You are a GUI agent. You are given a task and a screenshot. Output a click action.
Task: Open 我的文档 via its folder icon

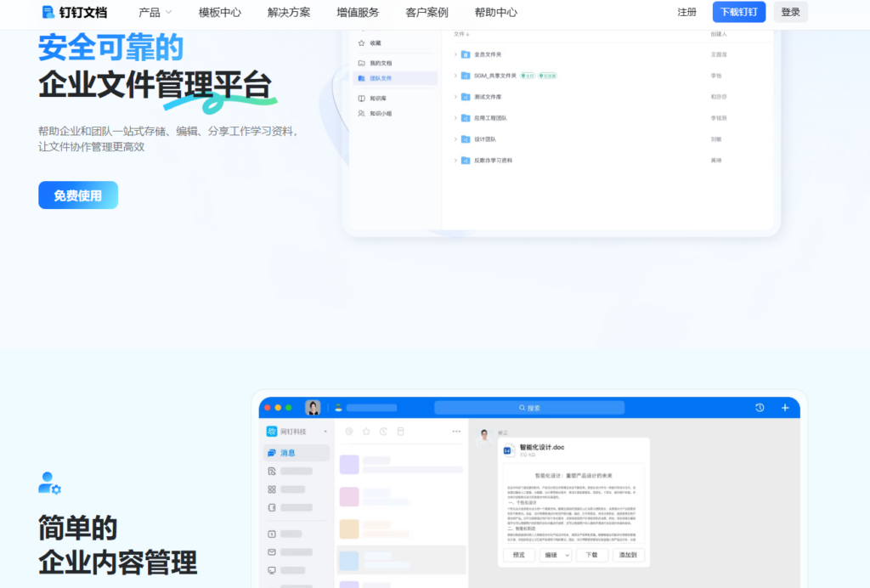coord(362,63)
